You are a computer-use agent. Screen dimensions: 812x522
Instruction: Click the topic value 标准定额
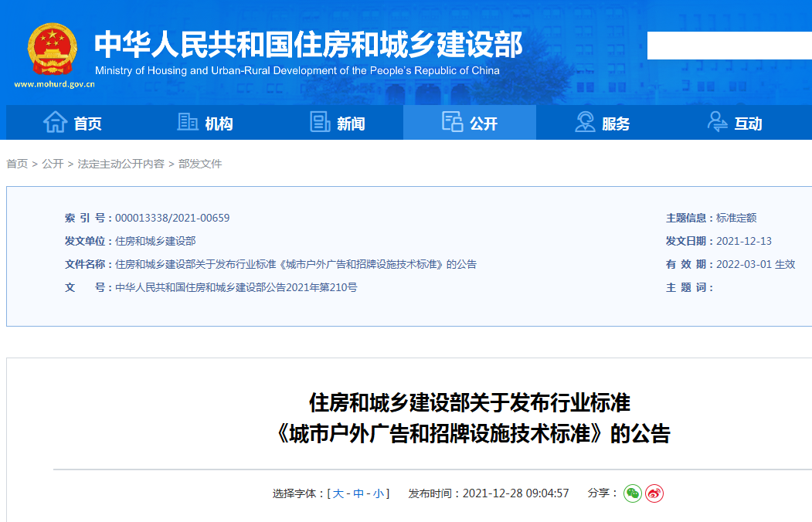(736, 219)
